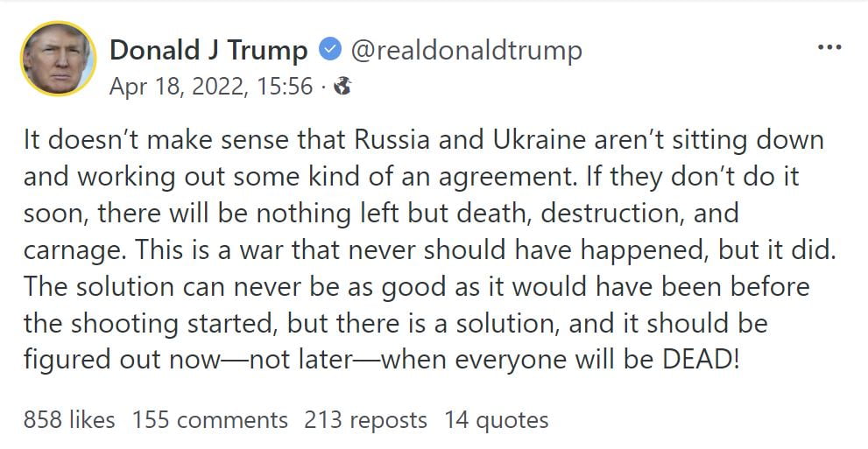Image resolution: width=868 pixels, height=449 pixels.
Task: View the 14 quotes
Action: 496,420
